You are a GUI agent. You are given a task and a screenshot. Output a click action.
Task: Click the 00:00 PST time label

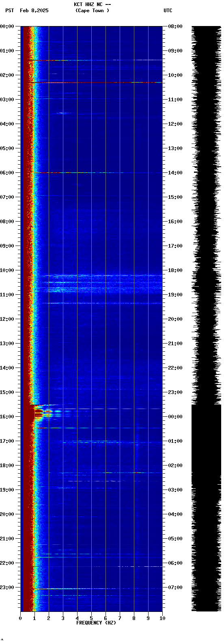[x=7, y=26]
